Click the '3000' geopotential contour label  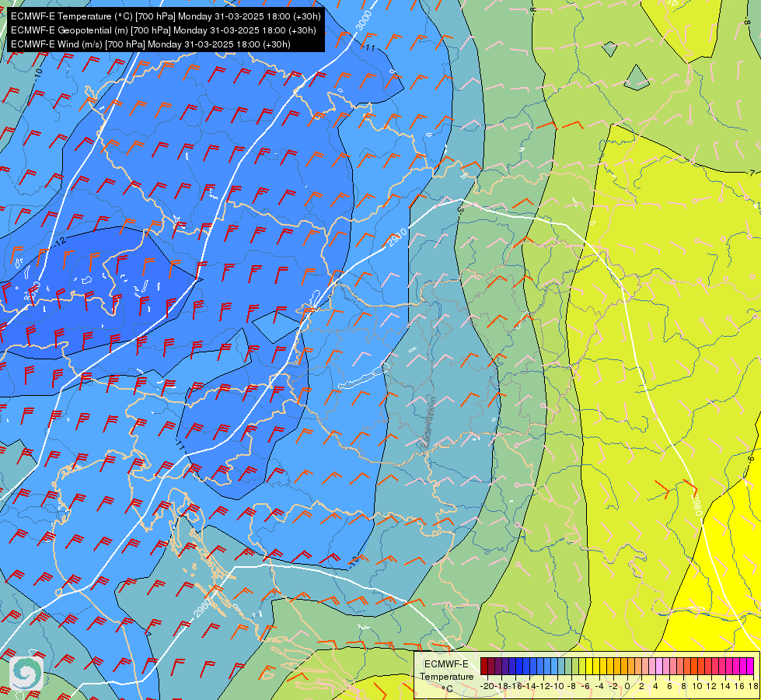coord(364,20)
